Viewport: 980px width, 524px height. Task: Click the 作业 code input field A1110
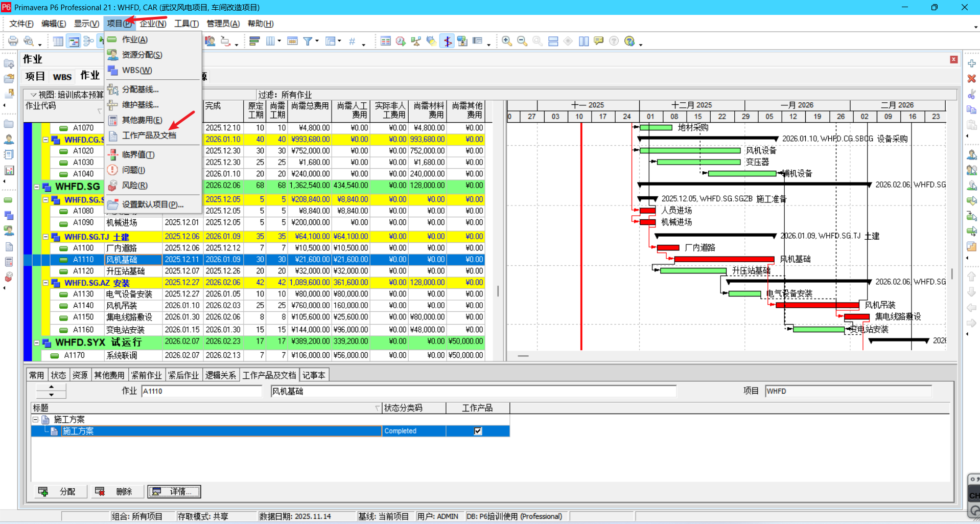click(x=201, y=391)
